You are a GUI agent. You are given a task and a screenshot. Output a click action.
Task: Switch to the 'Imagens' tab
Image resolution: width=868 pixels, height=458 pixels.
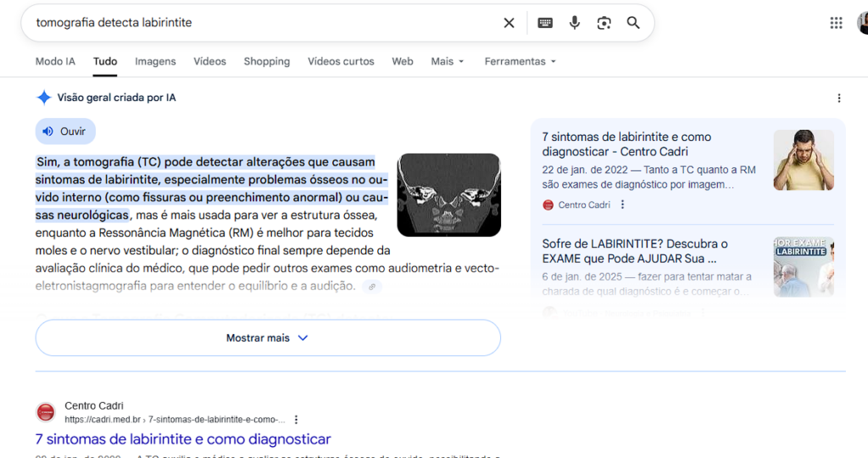tap(155, 62)
